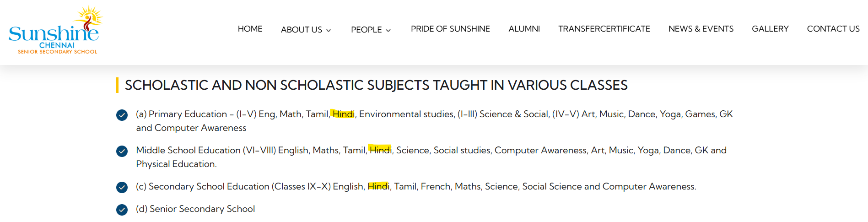The width and height of the screenshot is (868, 222).
Task: Open the Gallery page
Action: coord(770,29)
